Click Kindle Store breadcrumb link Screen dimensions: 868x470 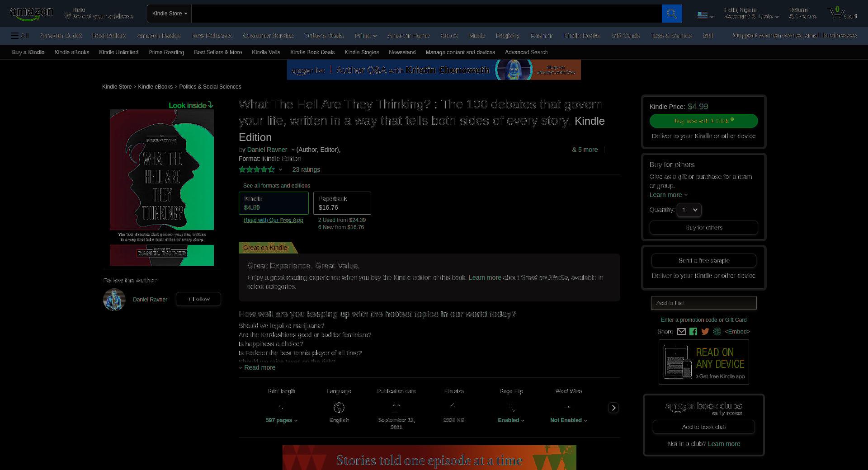[x=117, y=87]
